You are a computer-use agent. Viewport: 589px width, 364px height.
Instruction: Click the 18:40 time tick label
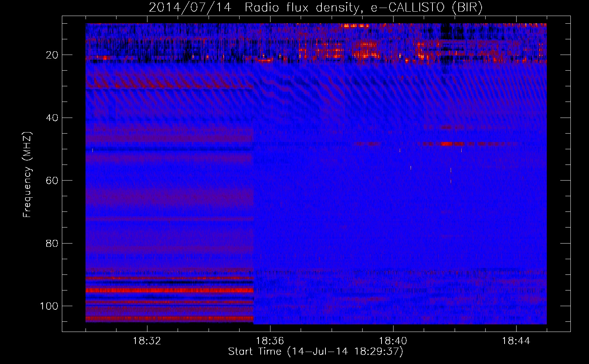click(x=393, y=341)
